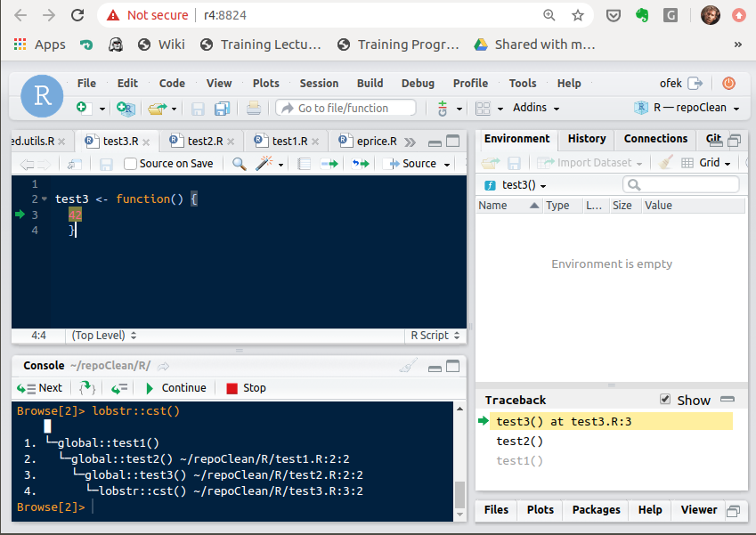Uncheck Show in the Traceback panel

[663, 400]
